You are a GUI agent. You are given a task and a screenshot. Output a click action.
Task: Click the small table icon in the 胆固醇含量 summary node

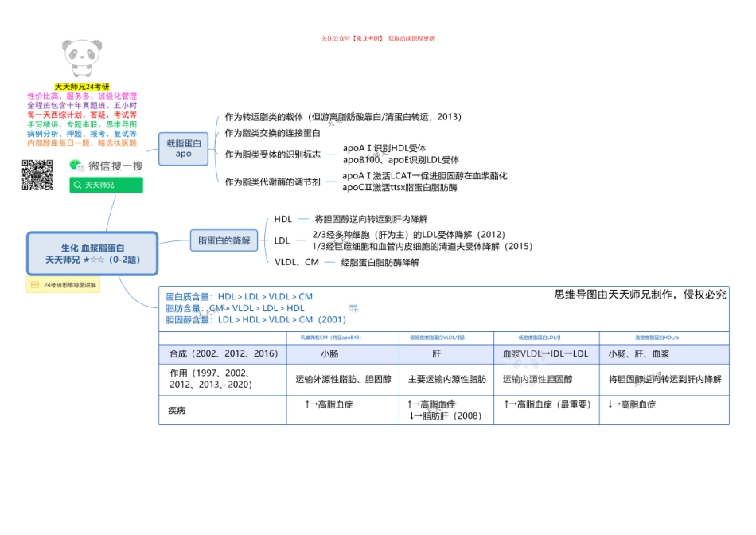[x=353, y=308]
